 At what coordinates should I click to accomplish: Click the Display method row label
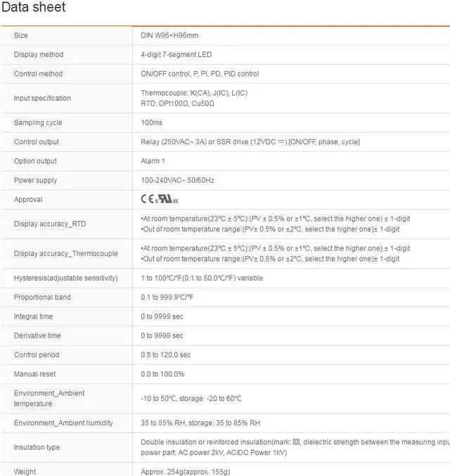[39, 55]
